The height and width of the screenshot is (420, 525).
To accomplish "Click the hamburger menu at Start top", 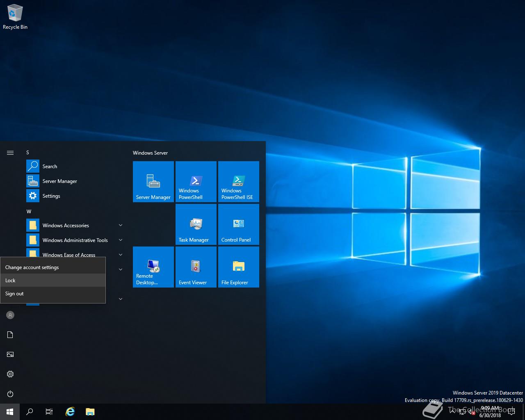I will click(x=10, y=153).
